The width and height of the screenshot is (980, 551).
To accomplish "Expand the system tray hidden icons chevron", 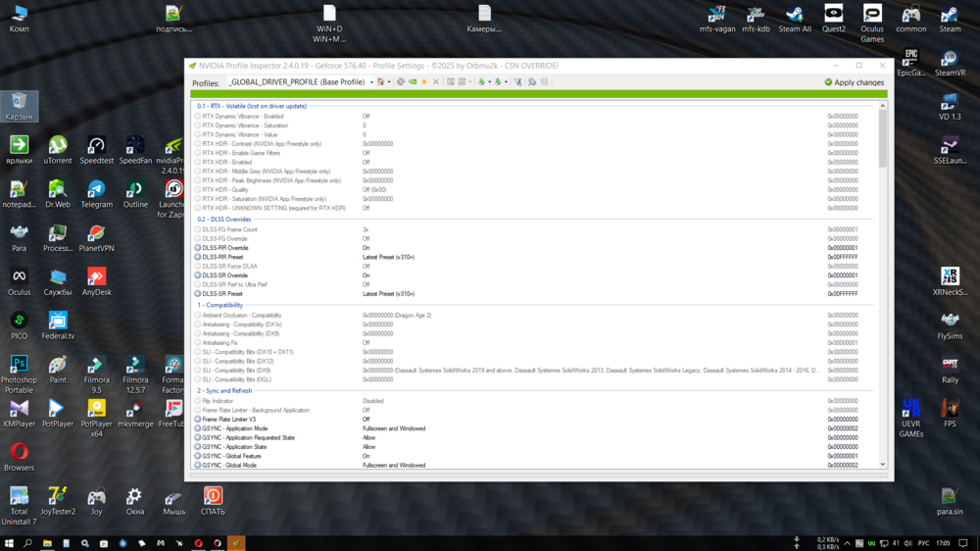I will 847,543.
